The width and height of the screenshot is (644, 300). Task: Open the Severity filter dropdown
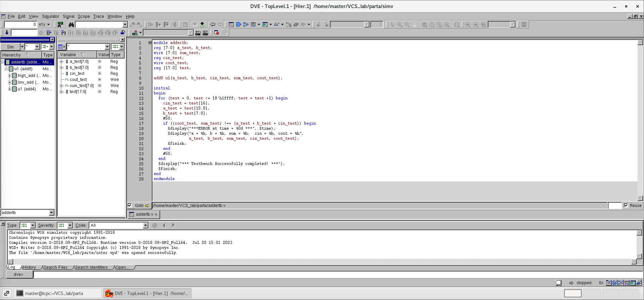[x=70, y=225]
